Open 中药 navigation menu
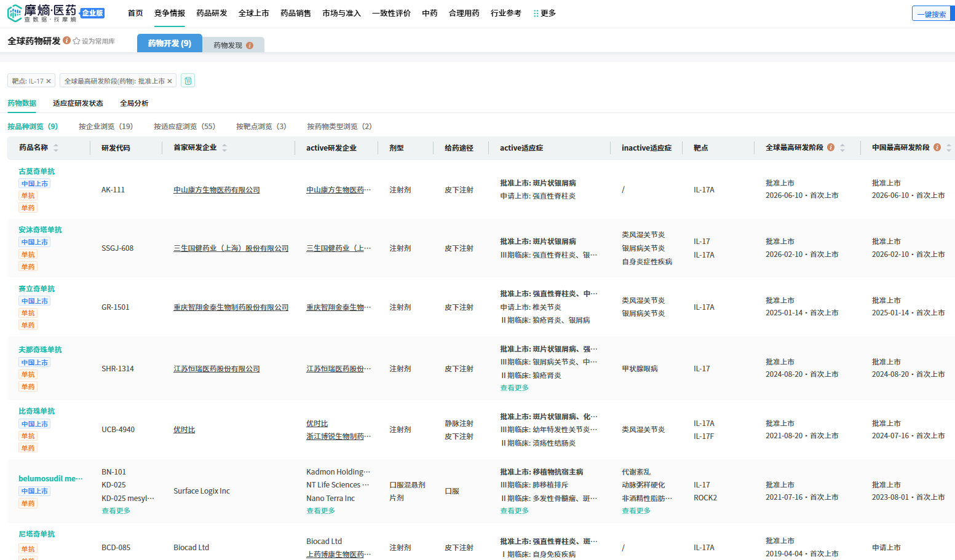 430,13
